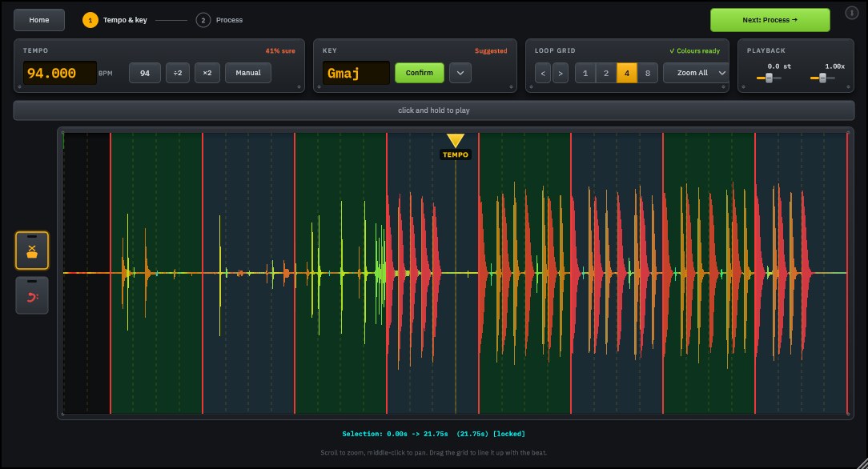Click the 'Scroll to zoom' hint text

click(434, 453)
